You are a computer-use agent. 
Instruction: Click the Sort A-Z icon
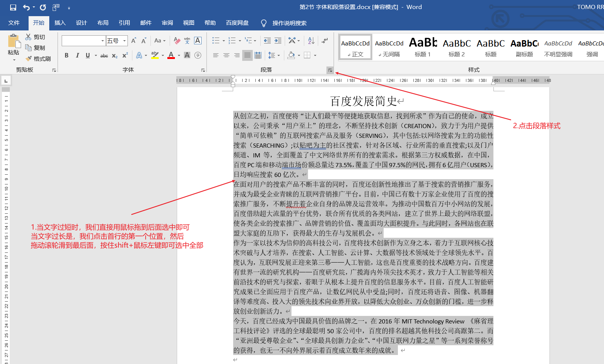311,41
